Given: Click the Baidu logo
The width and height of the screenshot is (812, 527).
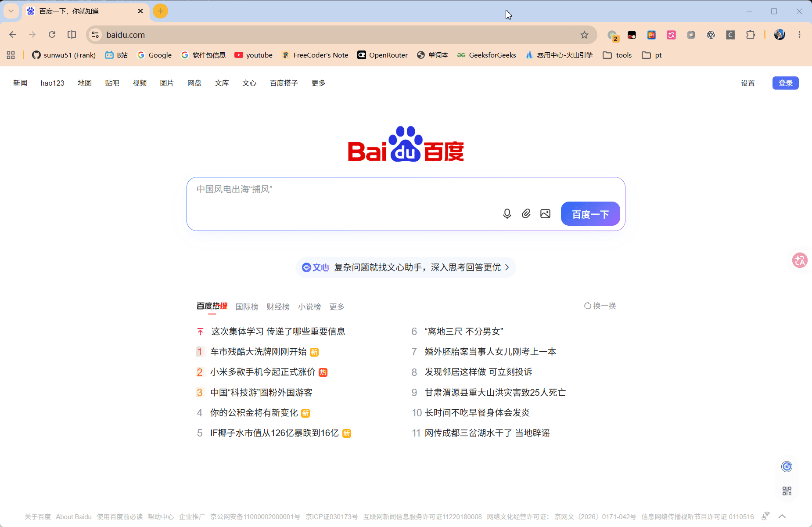Looking at the screenshot, I should (x=406, y=144).
